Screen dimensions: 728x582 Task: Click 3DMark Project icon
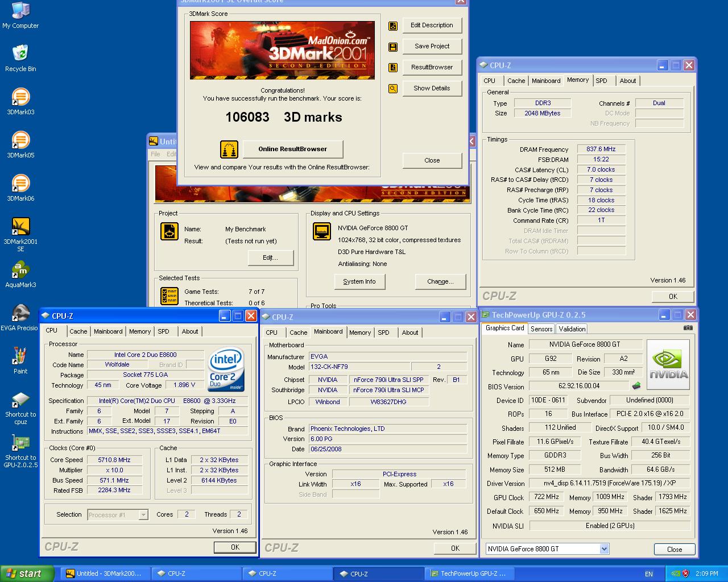coord(169,231)
